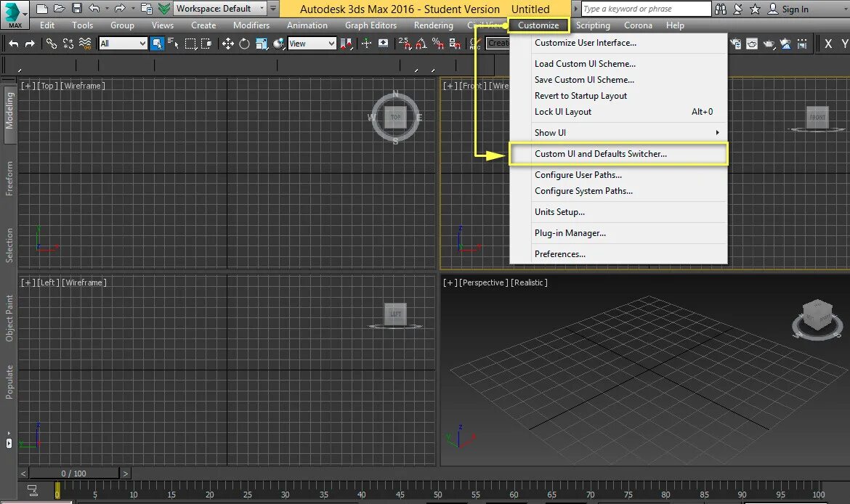
Task: Click timeline next frame arrow button
Action: point(125,473)
